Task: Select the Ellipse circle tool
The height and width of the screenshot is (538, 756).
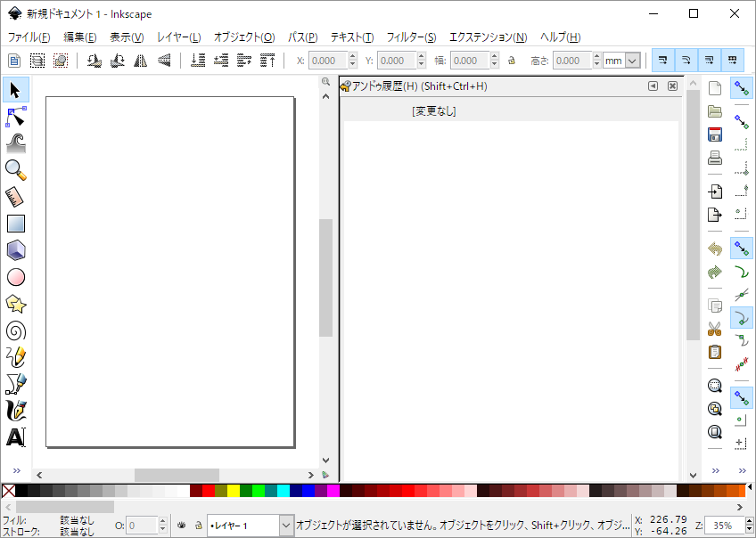Action: (15, 277)
